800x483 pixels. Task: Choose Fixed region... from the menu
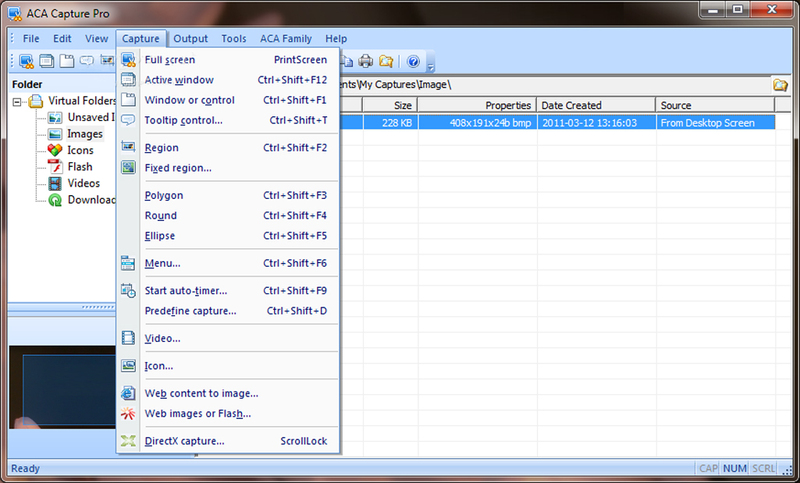[x=228, y=168]
